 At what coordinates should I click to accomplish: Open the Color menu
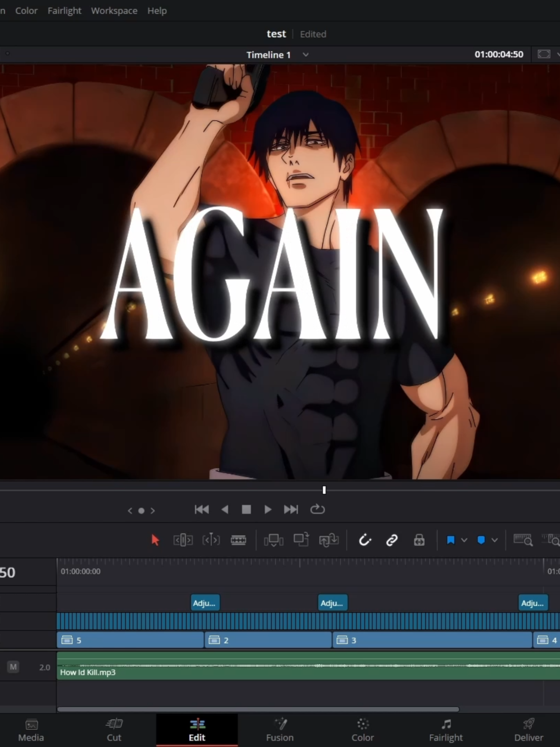coord(26,11)
